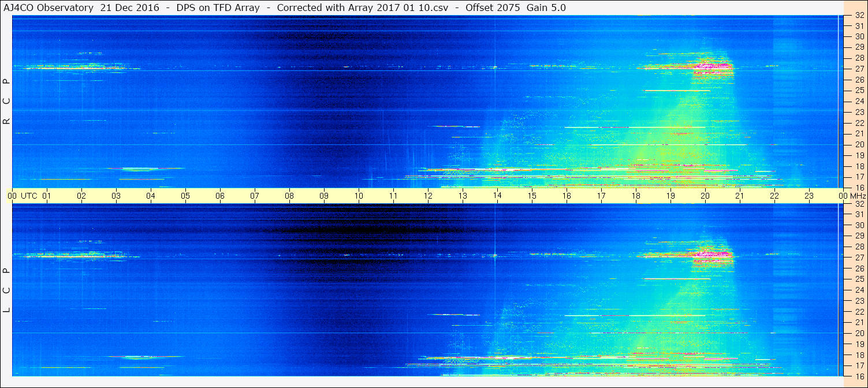Click the 'Offset 2075' value in header
The height and width of the screenshot is (388, 868).
(x=493, y=8)
